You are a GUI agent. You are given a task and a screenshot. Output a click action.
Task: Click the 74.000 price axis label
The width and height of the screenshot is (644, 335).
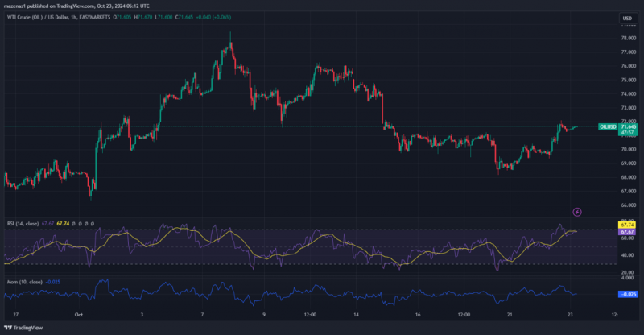click(x=629, y=93)
